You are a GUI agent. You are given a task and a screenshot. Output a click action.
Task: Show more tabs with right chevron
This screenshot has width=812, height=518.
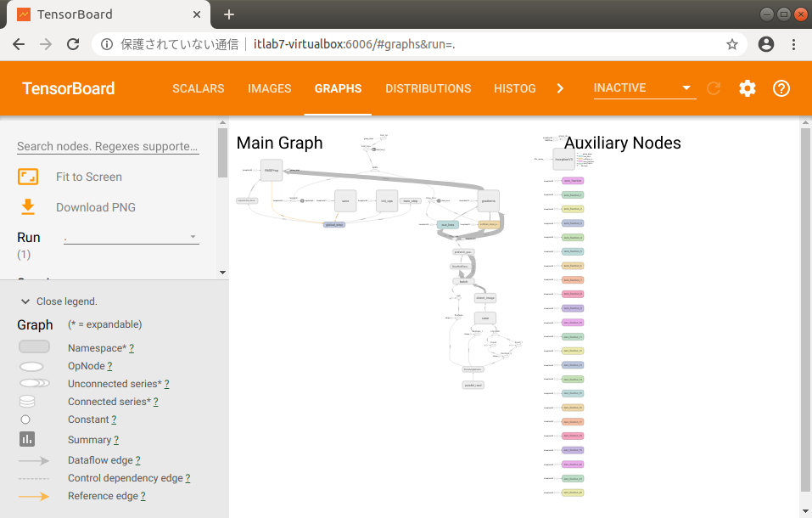pos(560,88)
